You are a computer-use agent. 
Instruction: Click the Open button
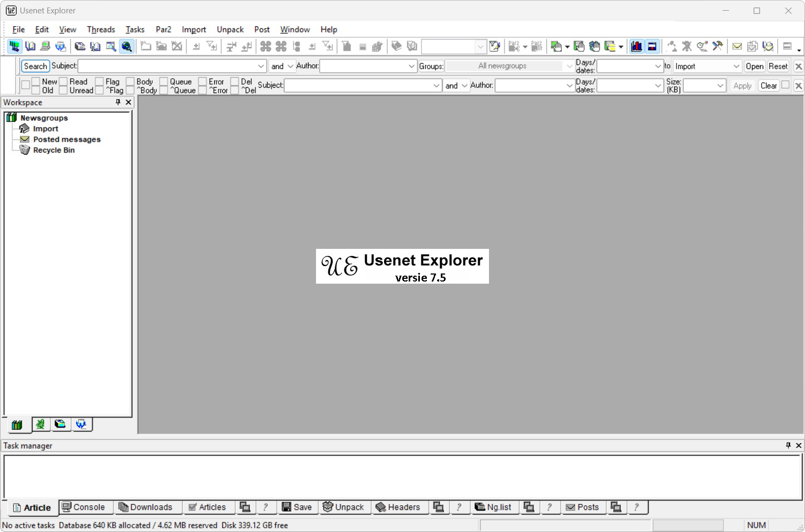tap(754, 66)
